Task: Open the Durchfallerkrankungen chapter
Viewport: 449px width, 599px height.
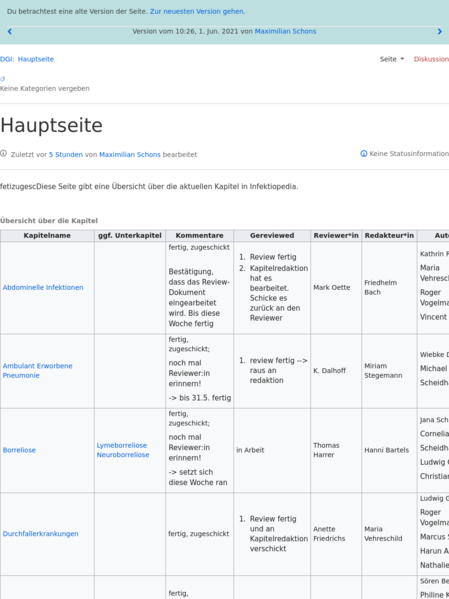Action: [x=41, y=534]
